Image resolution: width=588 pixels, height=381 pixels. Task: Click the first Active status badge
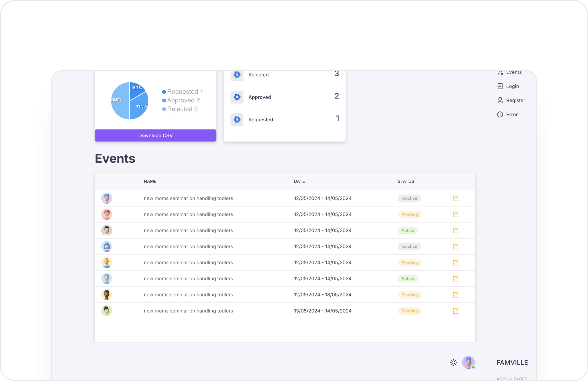pyautogui.click(x=408, y=230)
